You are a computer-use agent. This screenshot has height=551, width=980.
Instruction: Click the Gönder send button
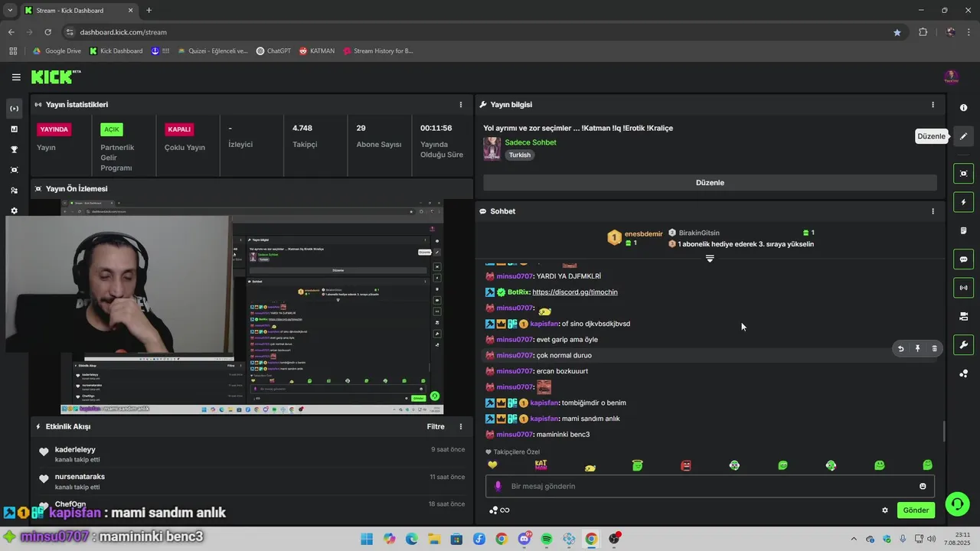click(916, 510)
